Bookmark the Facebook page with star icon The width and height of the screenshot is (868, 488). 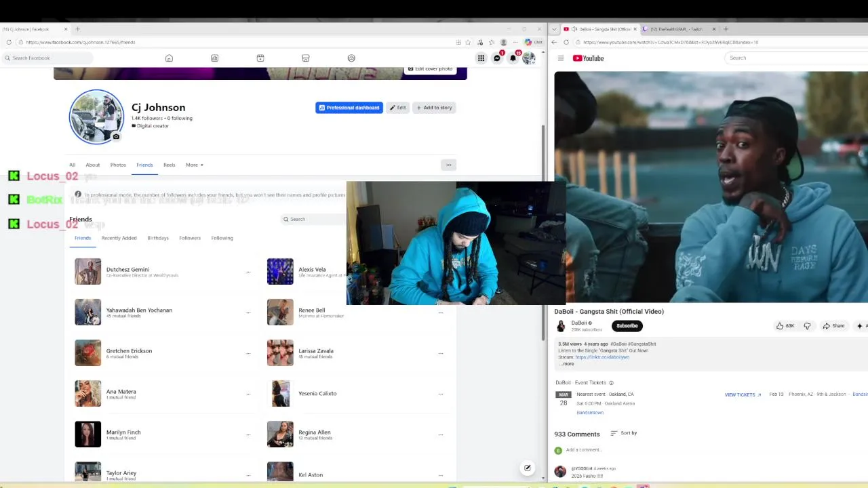coord(468,42)
